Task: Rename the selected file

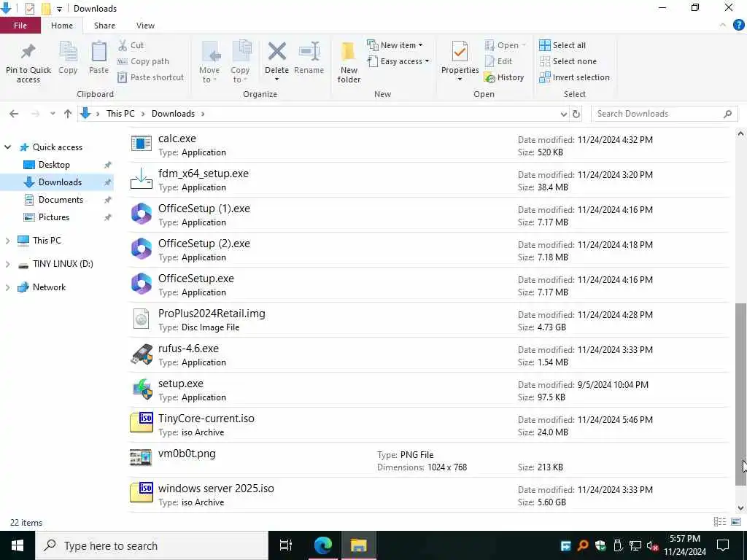Action: pos(309,58)
